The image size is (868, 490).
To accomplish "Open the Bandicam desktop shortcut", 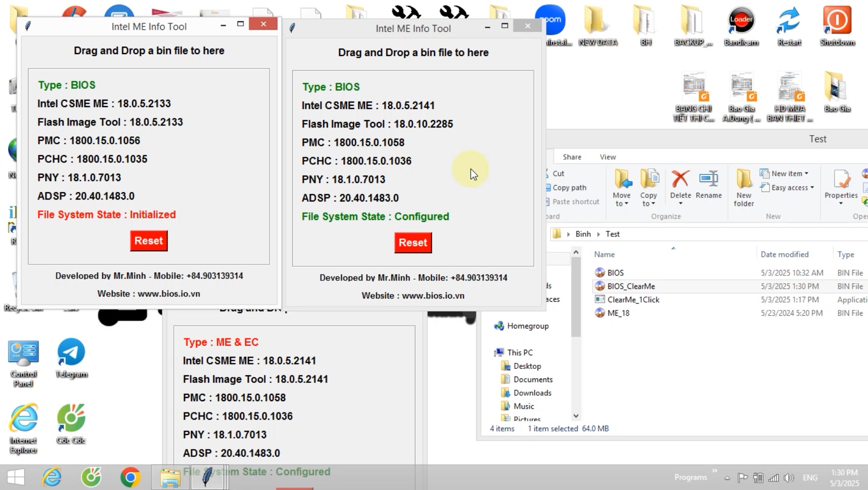I will pos(741,26).
